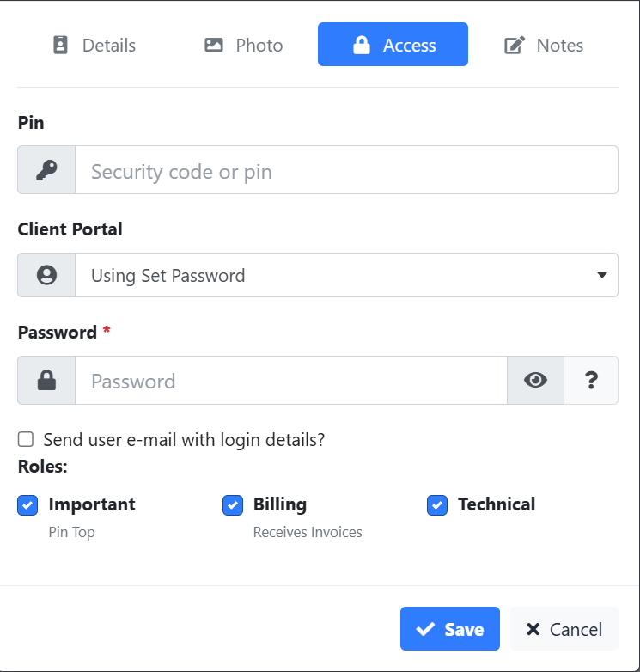Switch to the Details tab
This screenshot has width=640, height=672.
coord(94,46)
